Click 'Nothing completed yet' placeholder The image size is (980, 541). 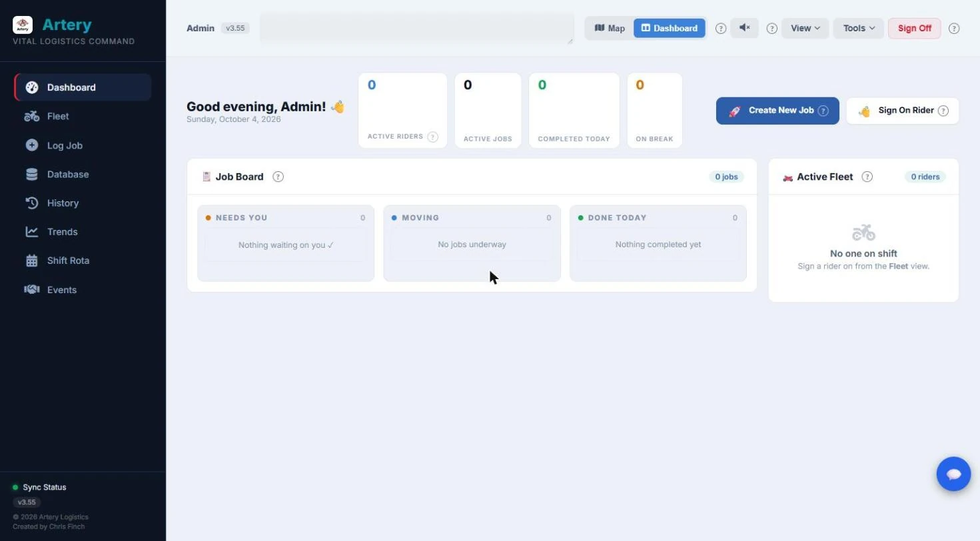coord(658,245)
